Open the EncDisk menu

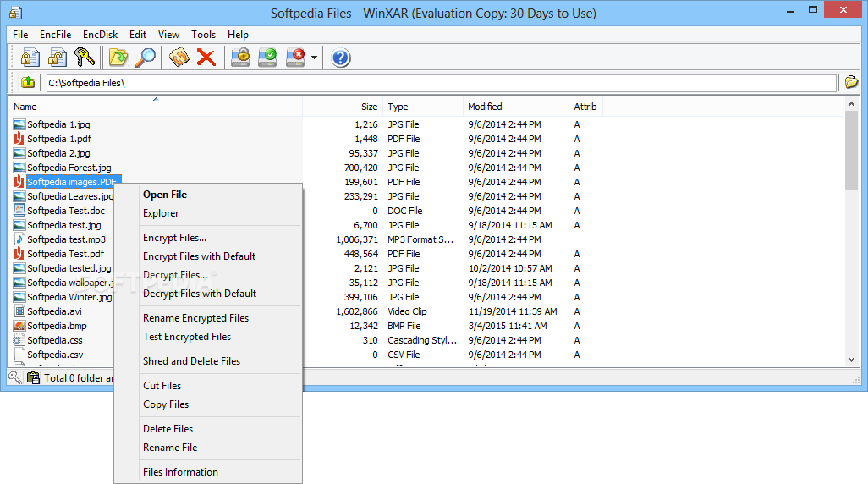click(100, 35)
